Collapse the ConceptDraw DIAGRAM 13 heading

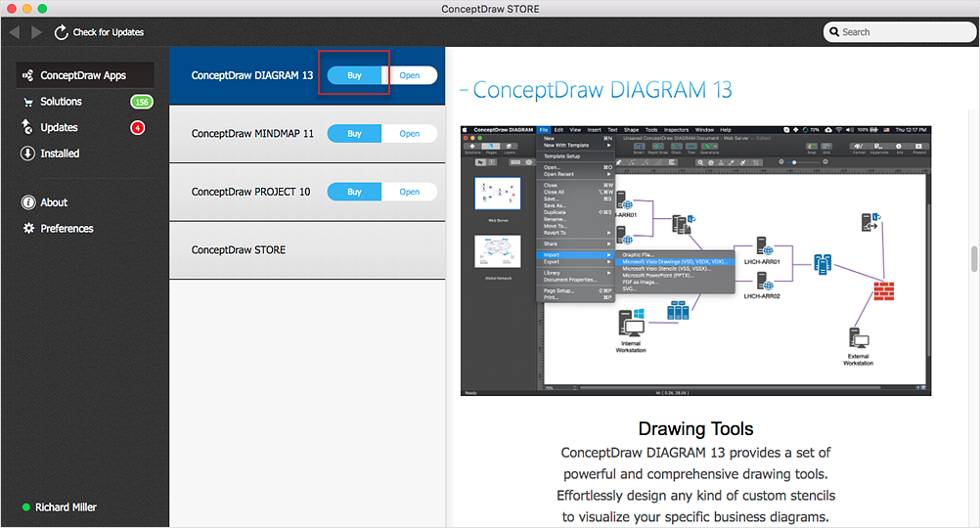tap(464, 90)
